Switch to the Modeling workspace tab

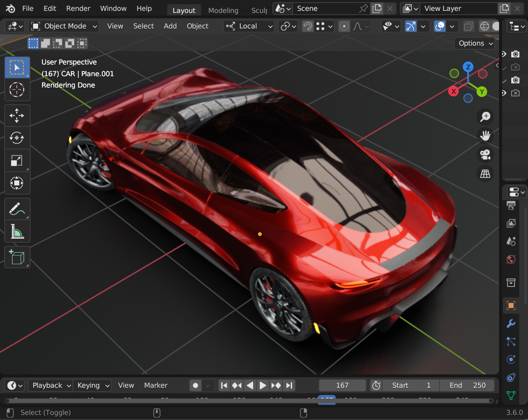coord(223,10)
